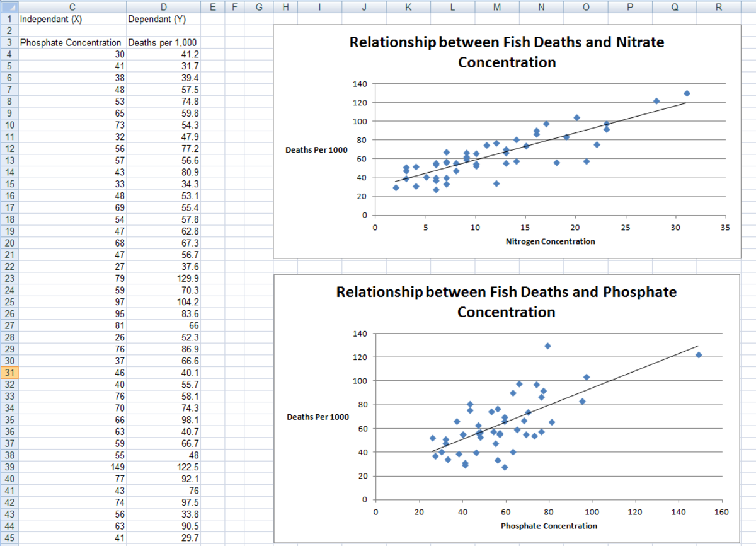This screenshot has width=756, height=546.
Task: Select column C header
Action: pyautogui.click(x=71, y=7)
